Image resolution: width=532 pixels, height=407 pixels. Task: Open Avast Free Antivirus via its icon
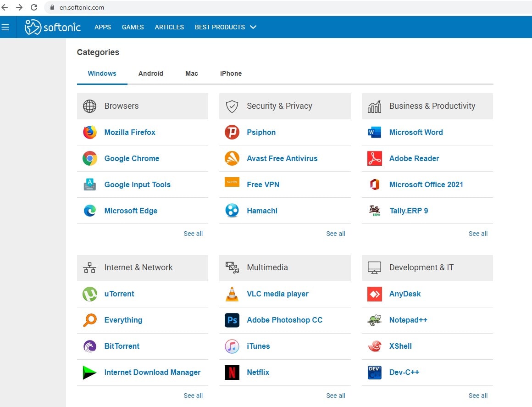pyautogui.click(x=232, y=158)
